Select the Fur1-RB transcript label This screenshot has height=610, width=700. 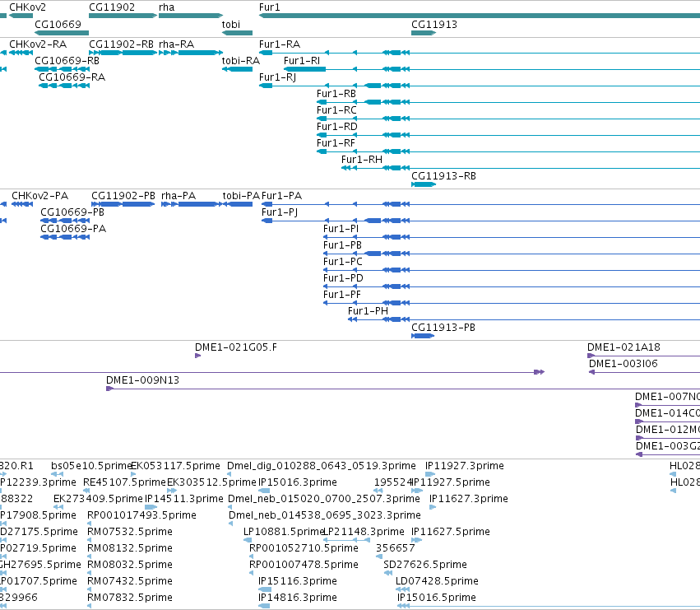[336, 93]
